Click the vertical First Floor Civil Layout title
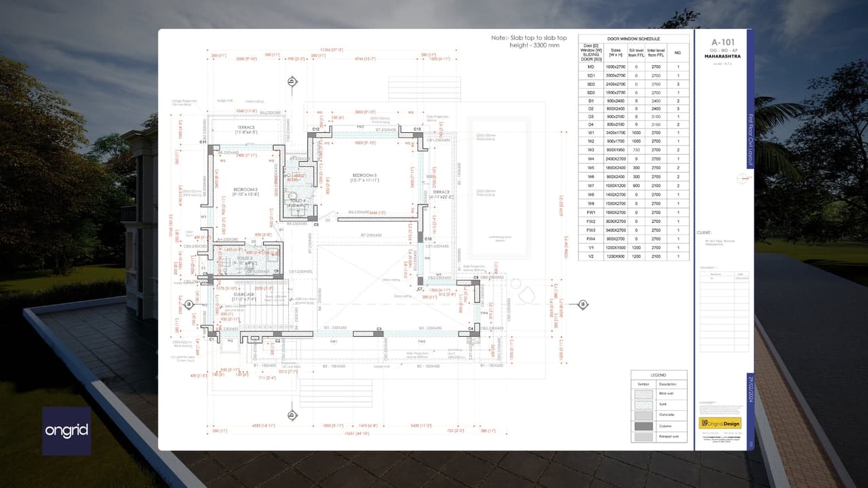Image resolution: width=868 pixels, height=488 pixels. pyautogui.click(x=750, y=139)
